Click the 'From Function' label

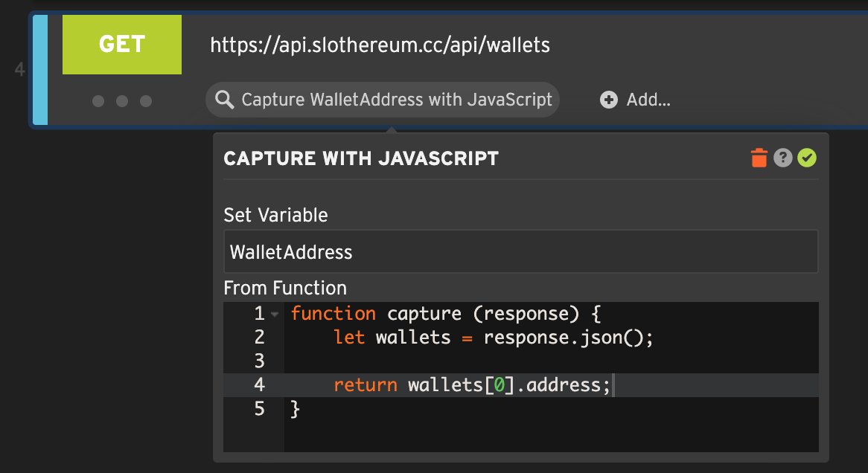point(285,289)
